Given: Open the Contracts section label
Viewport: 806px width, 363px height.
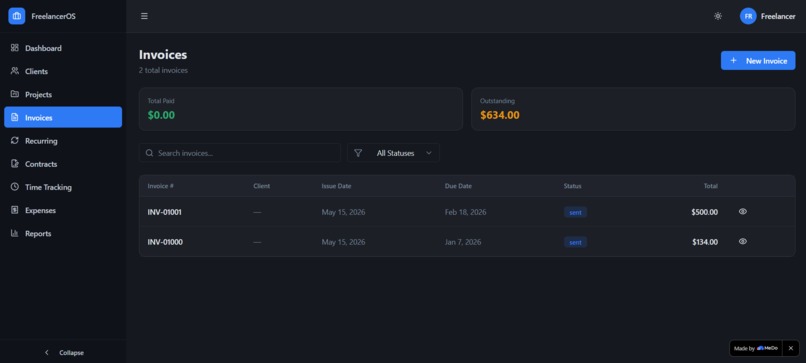Looking at the screenshot, I should (41, 164).
